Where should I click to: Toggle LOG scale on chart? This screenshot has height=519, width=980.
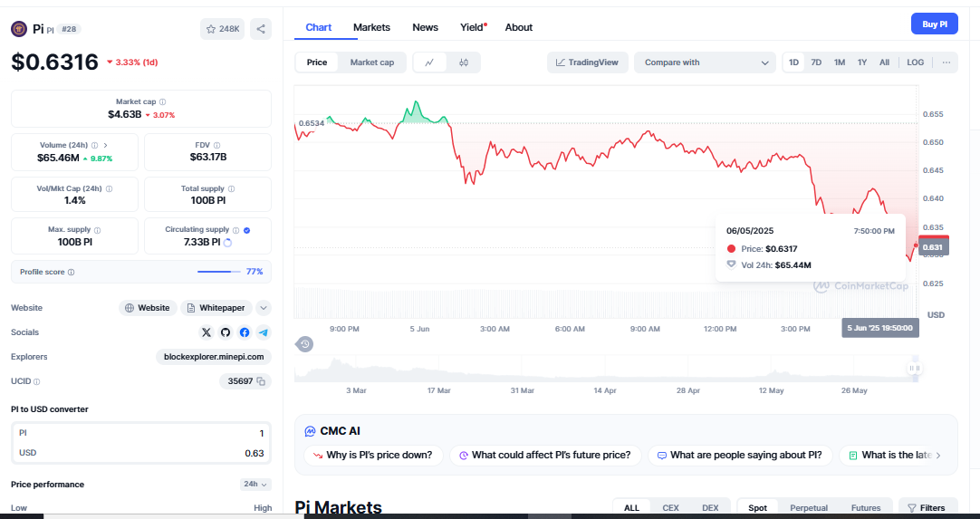click(915, 62)
